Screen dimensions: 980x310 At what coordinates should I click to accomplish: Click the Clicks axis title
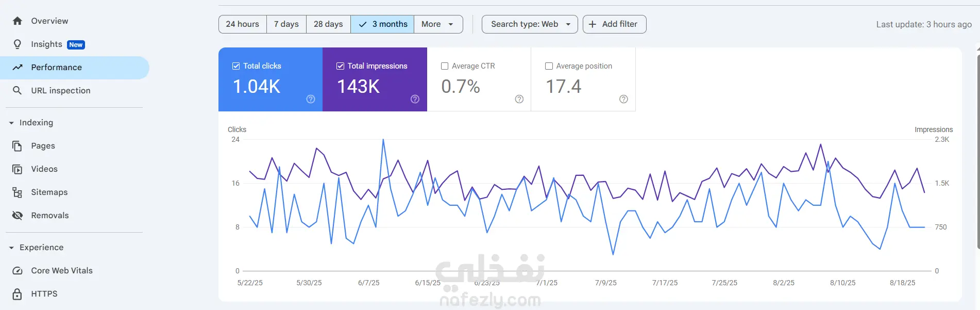point(237,129)
